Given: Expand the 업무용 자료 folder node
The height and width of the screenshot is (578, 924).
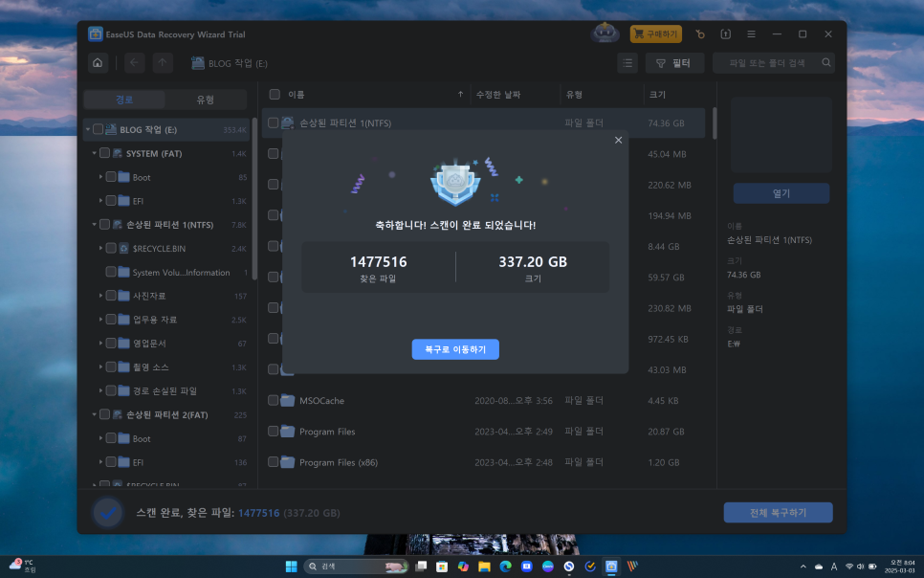Looking at the screenshot, I should point(100,319).
